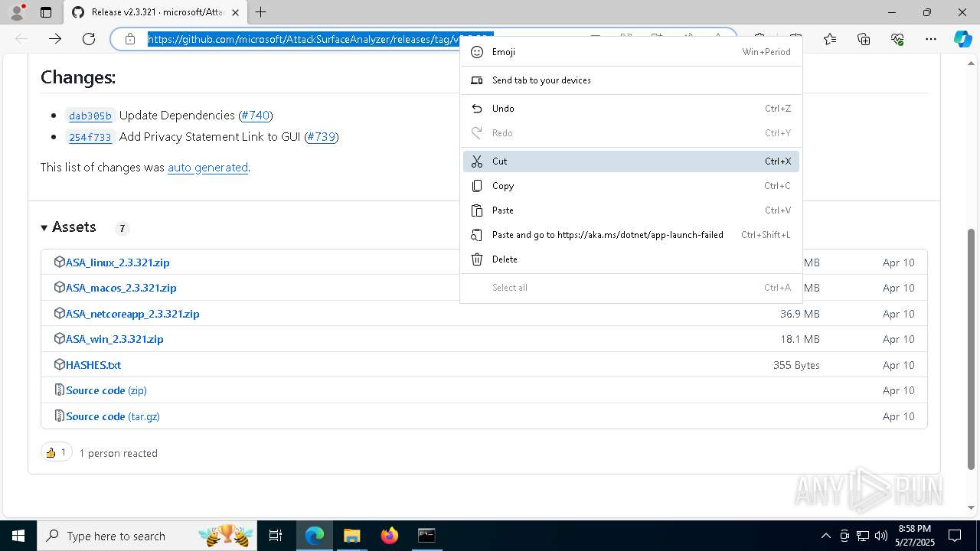Download ASA_netcoreapp_2.3.321.zip
The height and width of the screenshot is (551, 980).
(132, 314)
